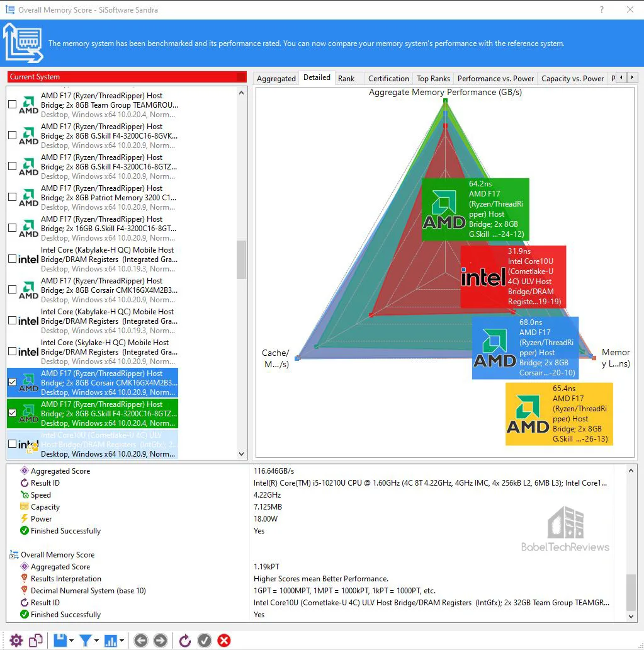Open settings with the purple gear icon
The image size is (644, 650).
click(x=16, y=641)
